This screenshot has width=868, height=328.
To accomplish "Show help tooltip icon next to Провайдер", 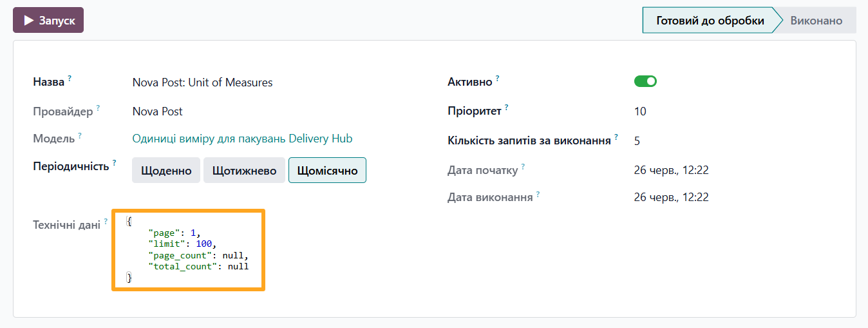I will (x=98, y=108).
